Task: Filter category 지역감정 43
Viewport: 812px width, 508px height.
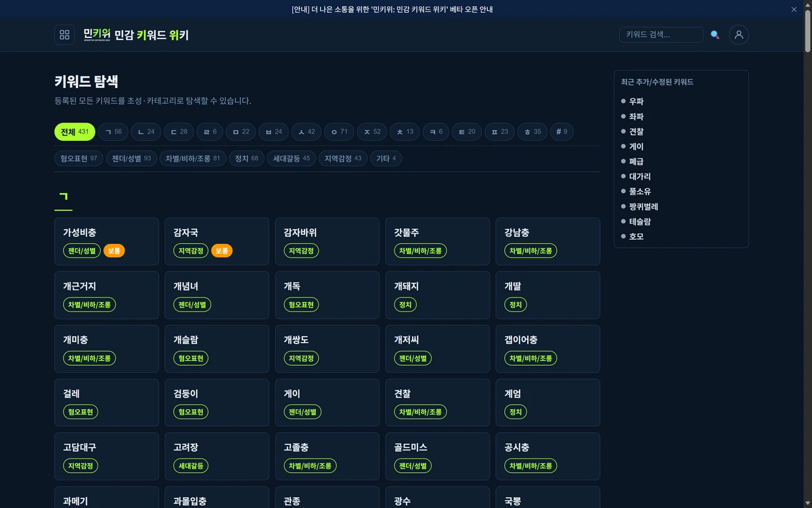Action: coord(343,158)
